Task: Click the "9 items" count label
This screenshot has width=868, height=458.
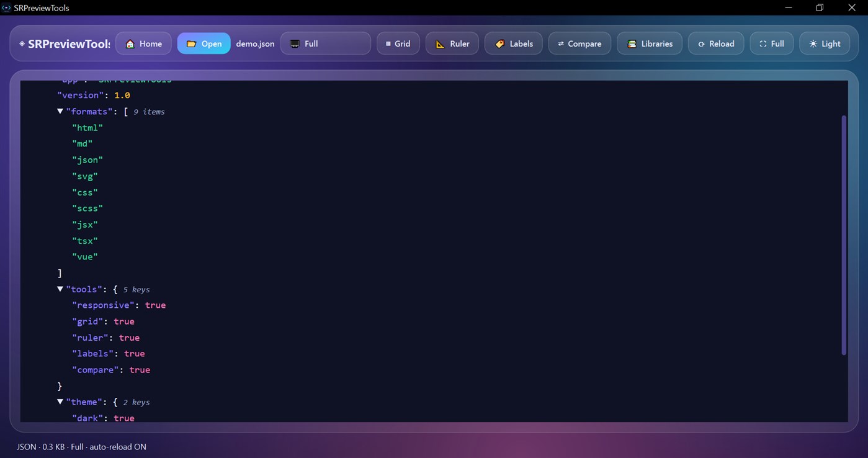Action: tap(149, 112)
